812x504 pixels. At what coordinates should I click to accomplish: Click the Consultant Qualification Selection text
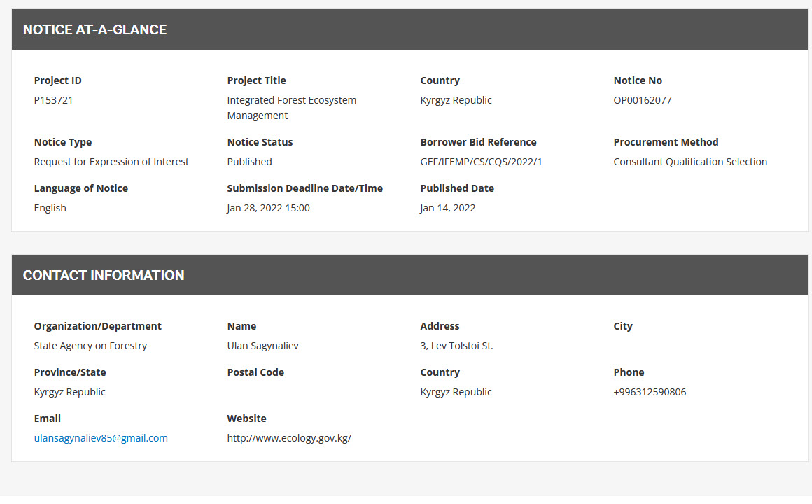pos(689,162)
